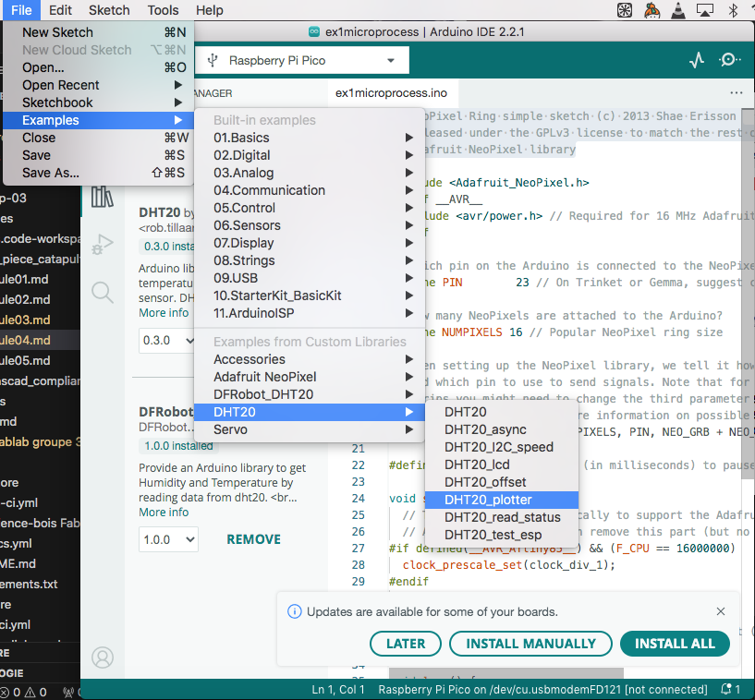
Task: Open ule03.md in the background file list
Action: click(25, 320)
